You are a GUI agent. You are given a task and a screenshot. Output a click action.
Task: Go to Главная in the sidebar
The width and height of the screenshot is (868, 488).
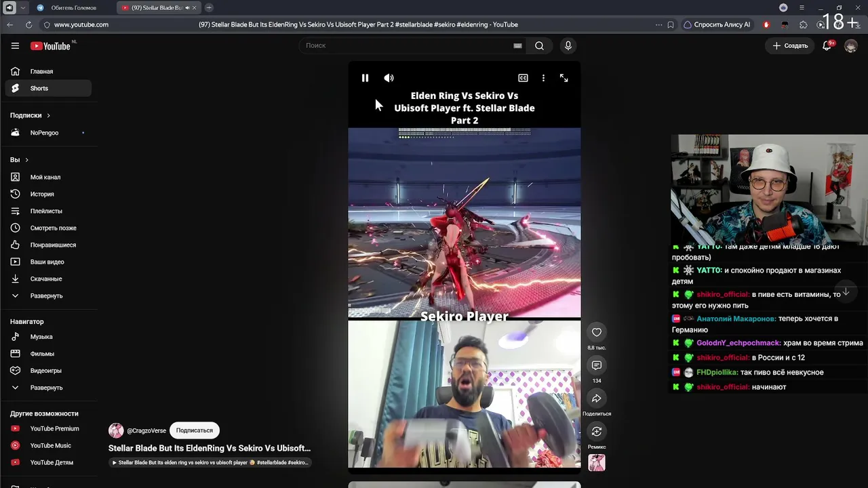click(x=48, y=71)
